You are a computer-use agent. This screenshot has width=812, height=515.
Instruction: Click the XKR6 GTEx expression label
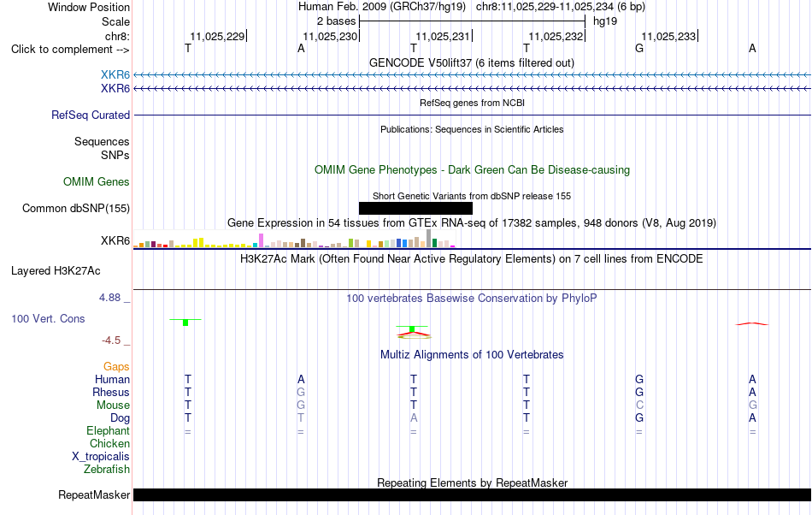[115, 241]
